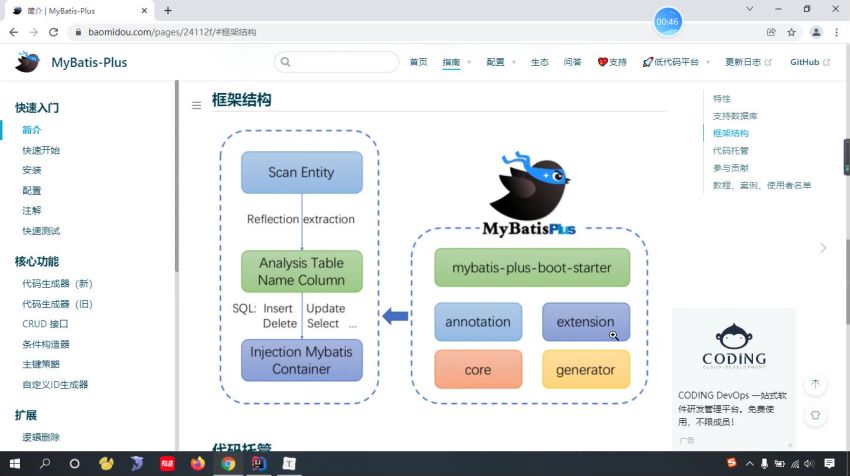
Task: Open Cortana circle icon in taskbar
Action: pyautogui.click(x=75, y=464)
